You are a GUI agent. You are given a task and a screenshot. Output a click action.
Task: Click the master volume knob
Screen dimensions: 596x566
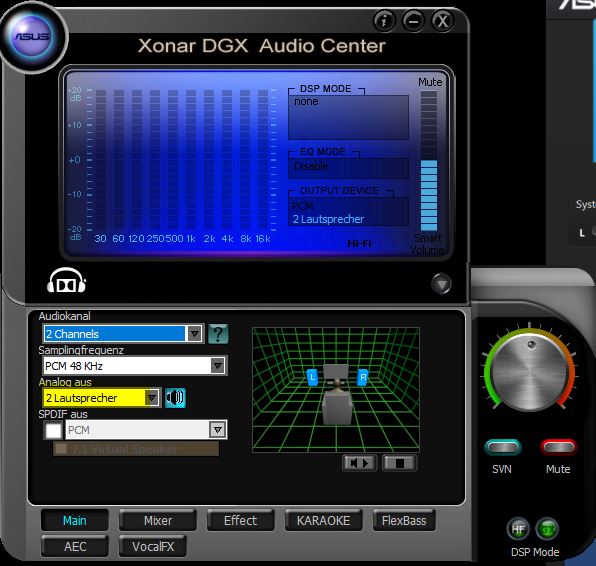click(x=530, y=372)
